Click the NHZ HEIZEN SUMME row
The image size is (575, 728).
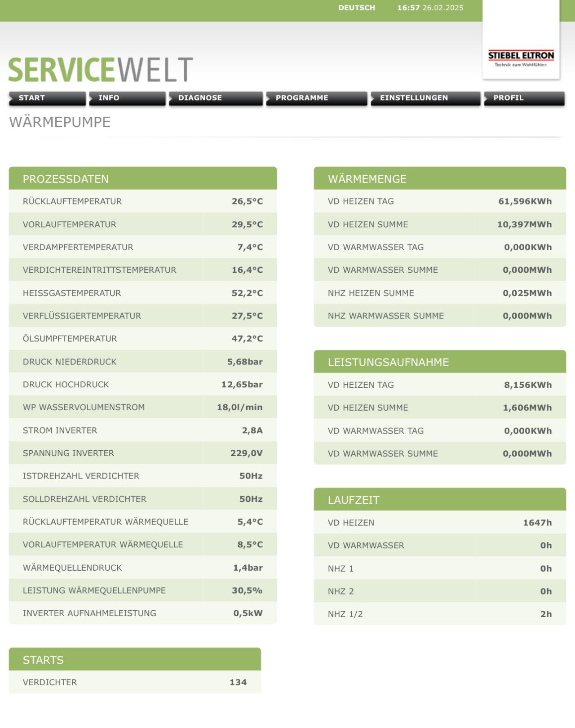(x=439, y=293)
